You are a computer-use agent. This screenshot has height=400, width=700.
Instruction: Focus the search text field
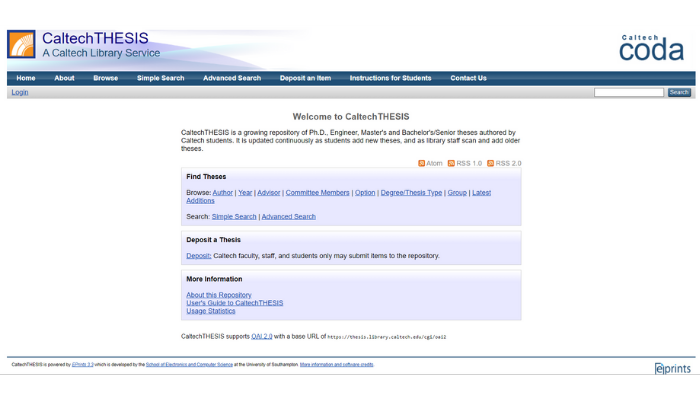(x=629, y=92)
